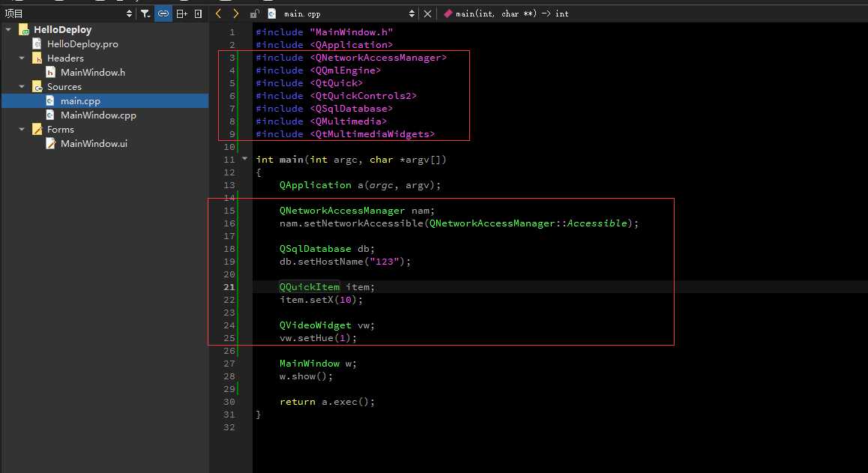Click w.show() on line 28
This screenshot has height=473, width=868.
coord(306,376)
